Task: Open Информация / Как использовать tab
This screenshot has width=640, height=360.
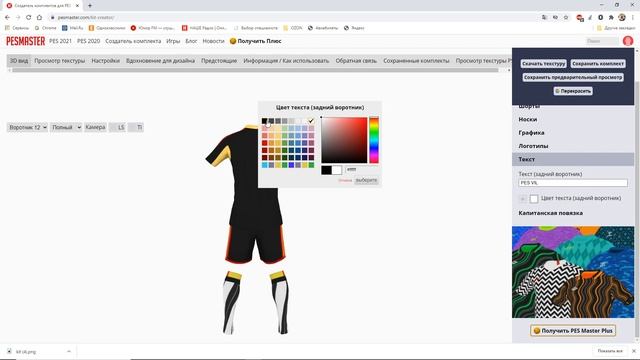Action: [286, 60]
